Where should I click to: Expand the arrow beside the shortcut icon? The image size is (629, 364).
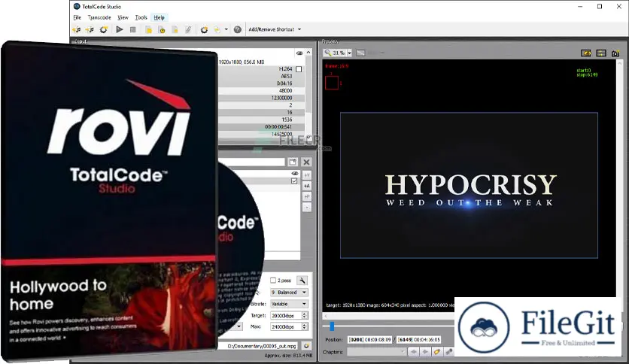pyautogui.click(x=226, y=29)
